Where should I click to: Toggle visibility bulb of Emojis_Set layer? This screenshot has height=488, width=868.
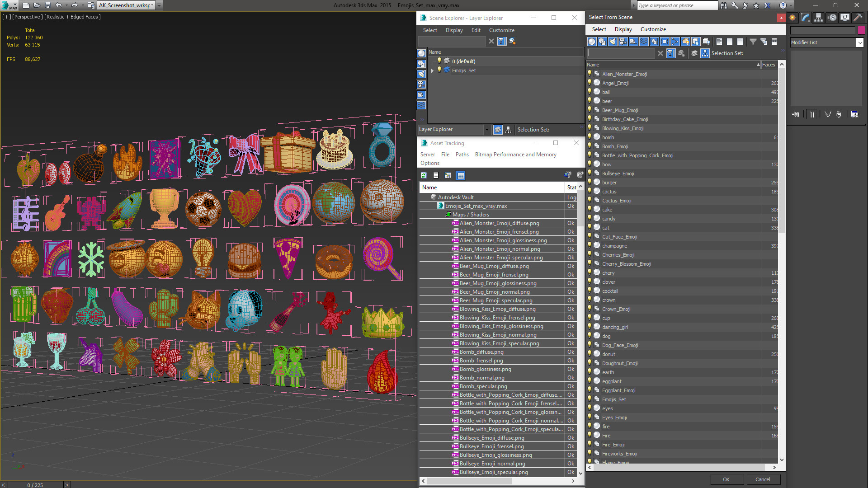[x=439, y=70]
